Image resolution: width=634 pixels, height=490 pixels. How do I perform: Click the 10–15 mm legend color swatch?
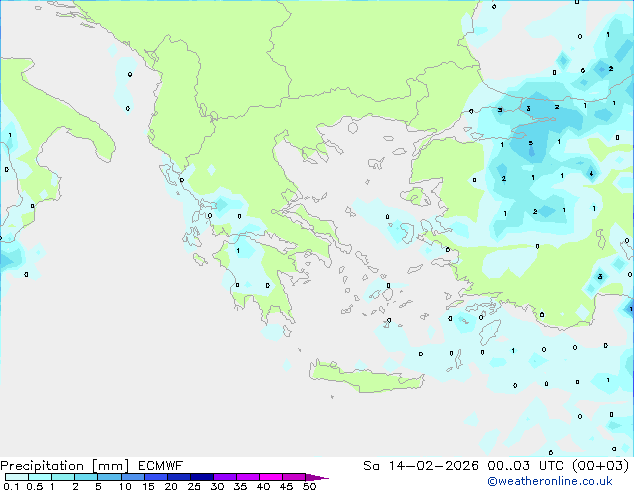click(132, 477)
